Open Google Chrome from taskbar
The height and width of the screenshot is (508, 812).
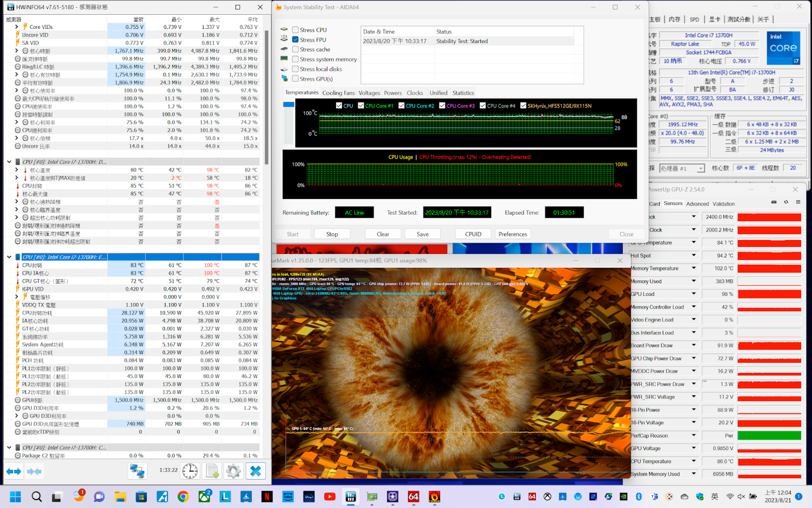[x=183, y=496]
